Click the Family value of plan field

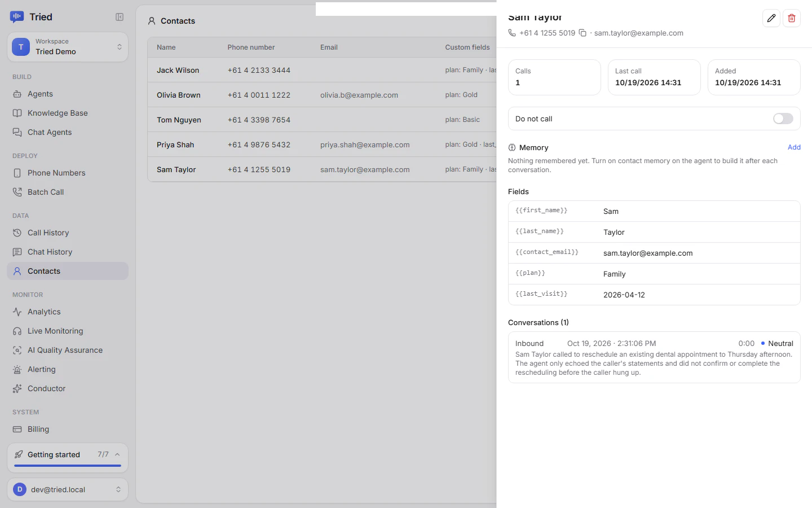(615, 274)
